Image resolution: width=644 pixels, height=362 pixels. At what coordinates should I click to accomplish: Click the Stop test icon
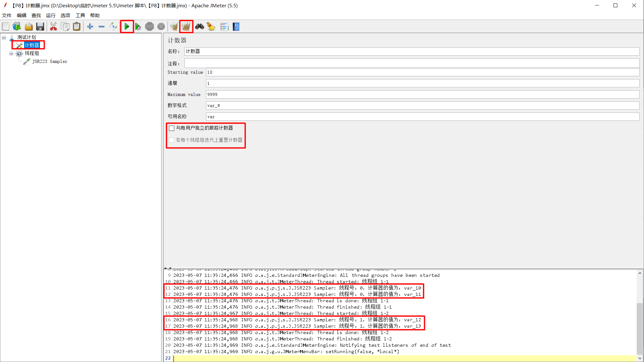coord(149,27)
